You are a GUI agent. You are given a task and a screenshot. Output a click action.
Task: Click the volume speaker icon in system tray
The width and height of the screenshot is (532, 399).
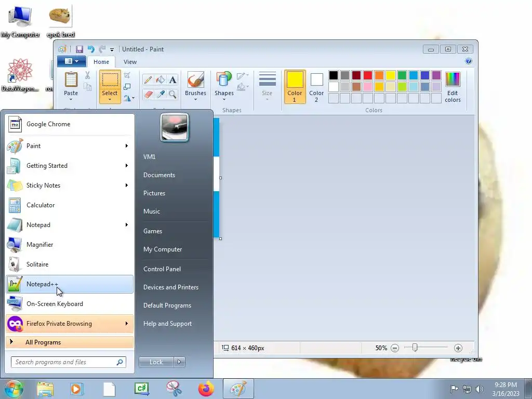[479, 389]
